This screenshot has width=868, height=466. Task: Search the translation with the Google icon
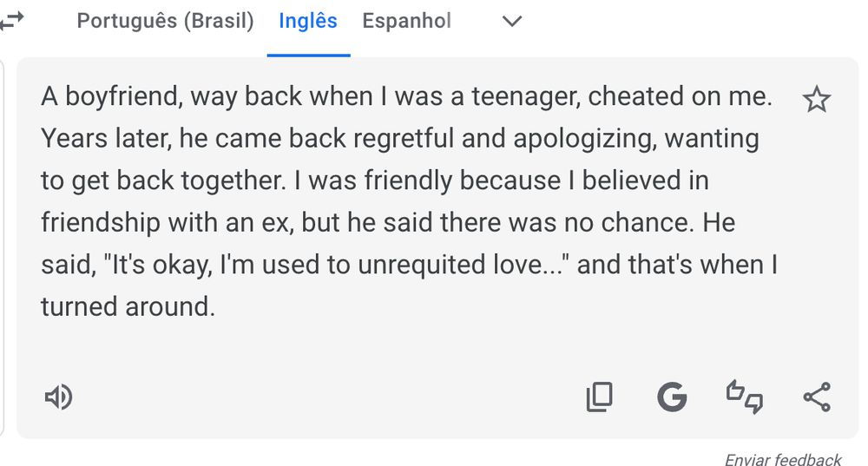[x=671, y=397]
